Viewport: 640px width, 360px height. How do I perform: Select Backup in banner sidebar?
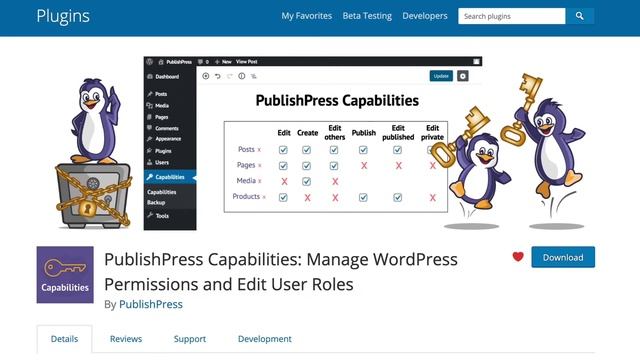(x=156, y=202)
